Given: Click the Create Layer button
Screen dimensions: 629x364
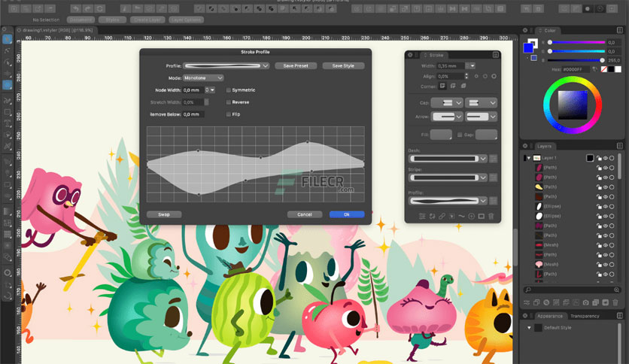Looking at the screenshot, I should 147,20.
